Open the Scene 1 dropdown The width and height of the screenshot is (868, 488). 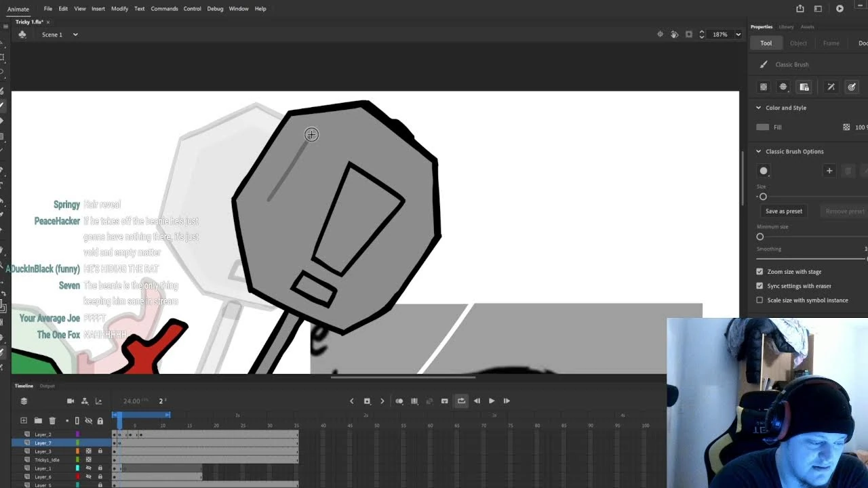click(x=75, y=34)
